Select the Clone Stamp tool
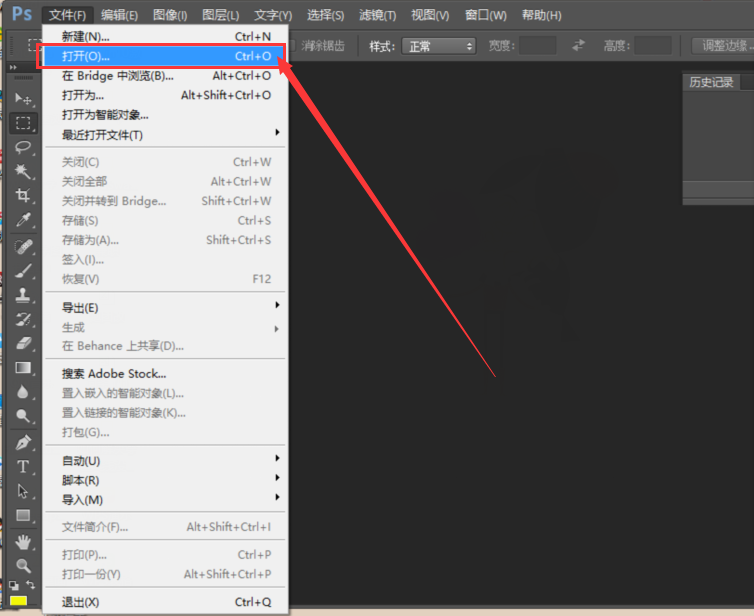This screenshot has height=616, width=754. tap(23, 295)
